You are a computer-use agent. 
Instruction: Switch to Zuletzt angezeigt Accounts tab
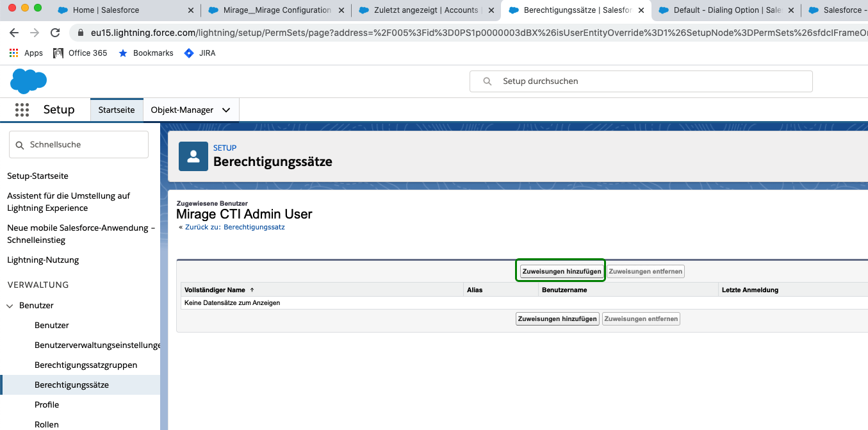(427, 10)
